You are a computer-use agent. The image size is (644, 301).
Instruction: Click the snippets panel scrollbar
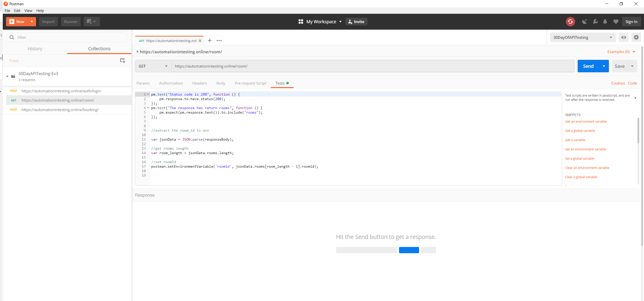pyautogui.click(x=638, y=130)
